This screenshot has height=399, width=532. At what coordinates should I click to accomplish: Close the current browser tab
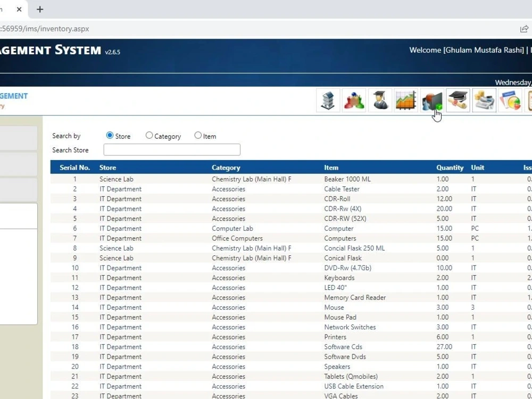tap(19, 10)
